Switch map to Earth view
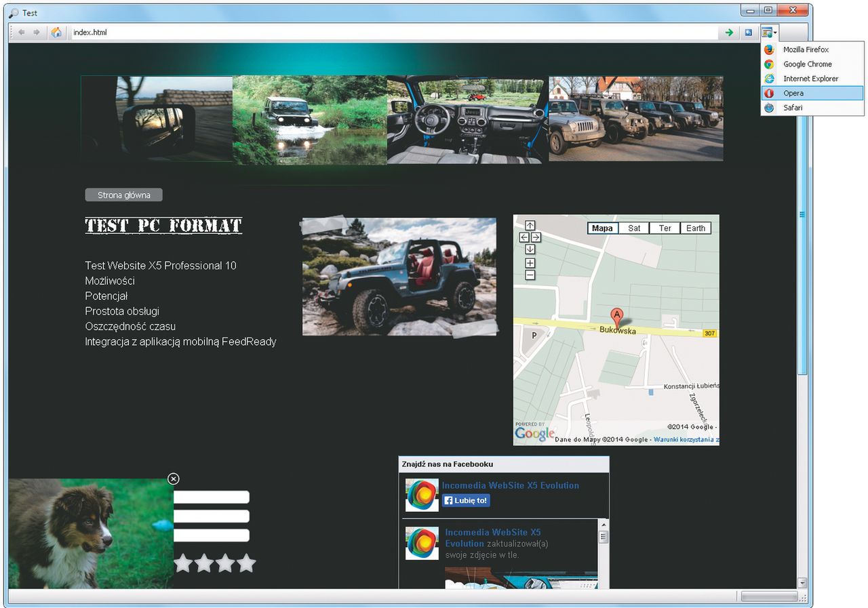The width and height of the screenshot is (868, 608). point(696,228)
